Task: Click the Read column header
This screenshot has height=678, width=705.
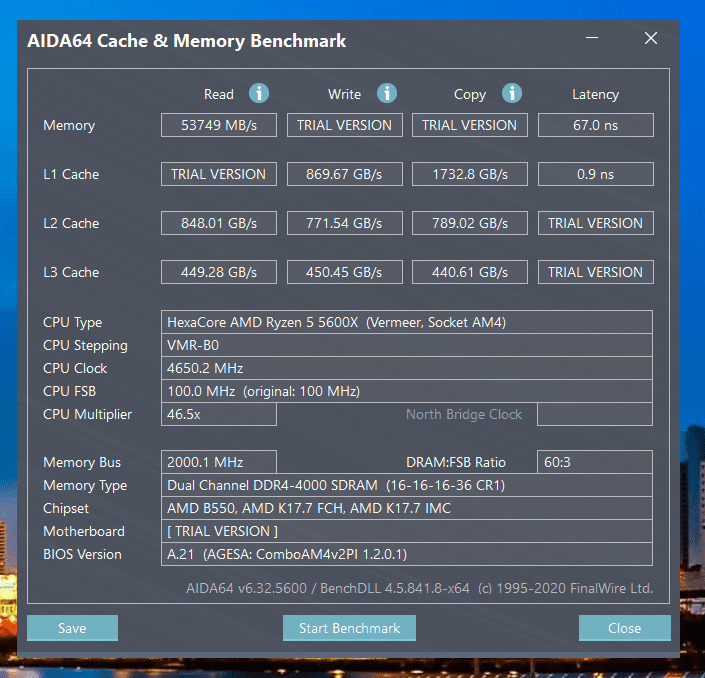Action: (x=219, y=94)
